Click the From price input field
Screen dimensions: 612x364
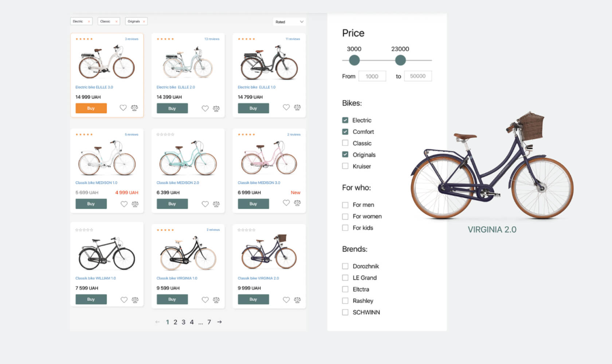pos(372,76)
